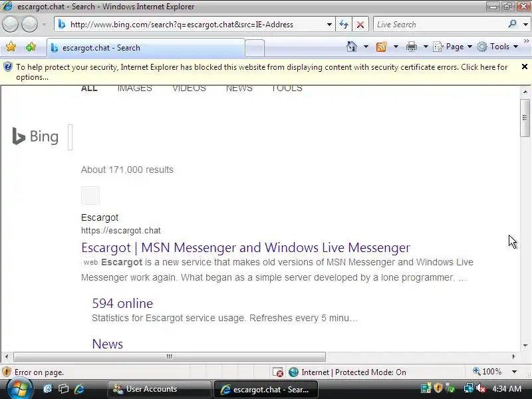Click the horizontal scrollbar thumb

click(x=170, y=356)
